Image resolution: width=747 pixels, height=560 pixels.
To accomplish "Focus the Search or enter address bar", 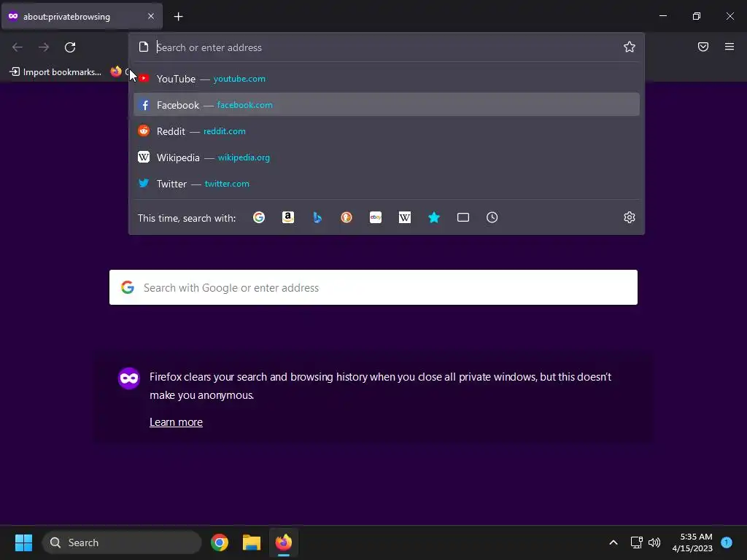I will tap(386, 47).
